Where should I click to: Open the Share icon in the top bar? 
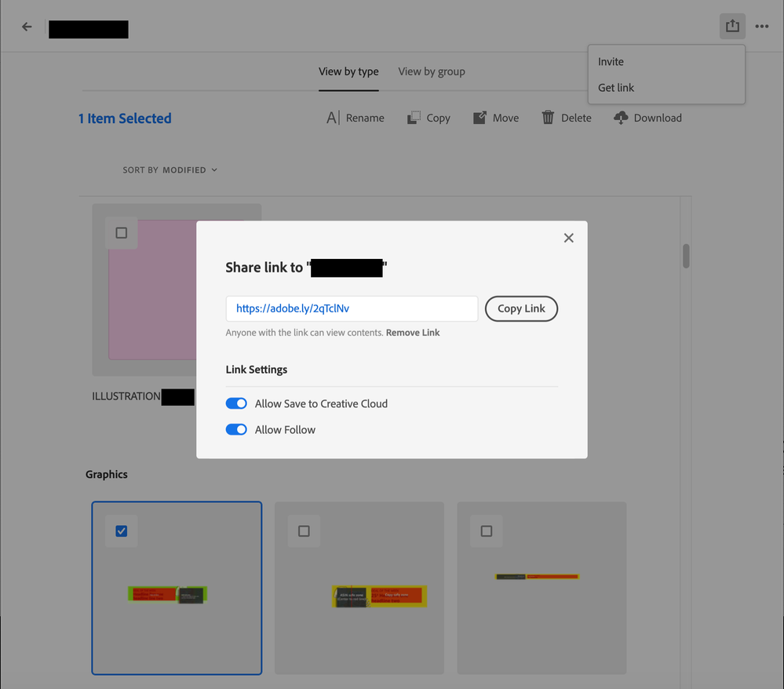(732, 25)
